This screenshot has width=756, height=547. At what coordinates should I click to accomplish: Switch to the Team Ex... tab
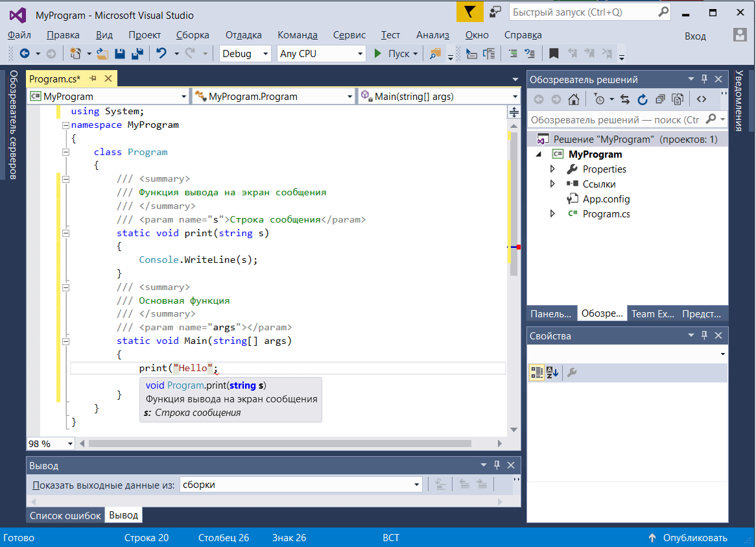[x=652, y=313]
